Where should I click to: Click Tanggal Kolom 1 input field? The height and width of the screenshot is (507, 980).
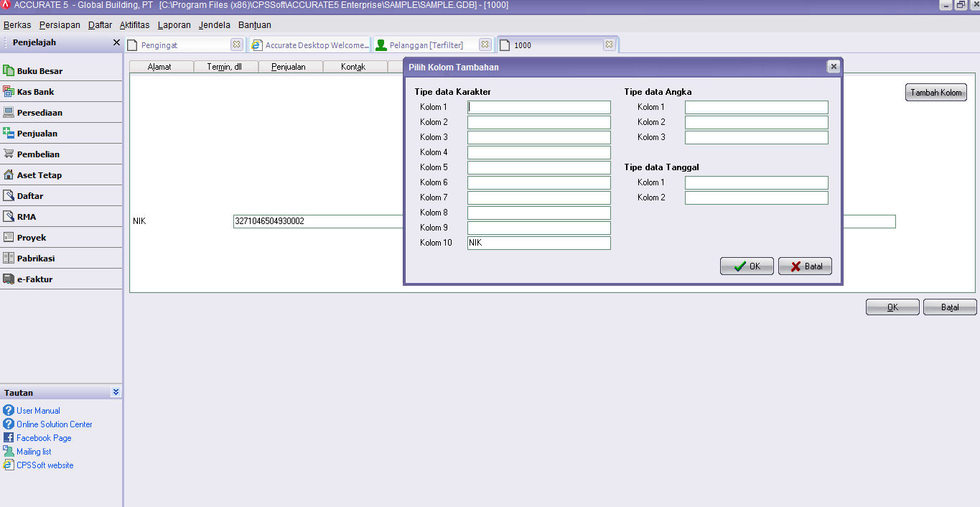click(x=757, y=182)
